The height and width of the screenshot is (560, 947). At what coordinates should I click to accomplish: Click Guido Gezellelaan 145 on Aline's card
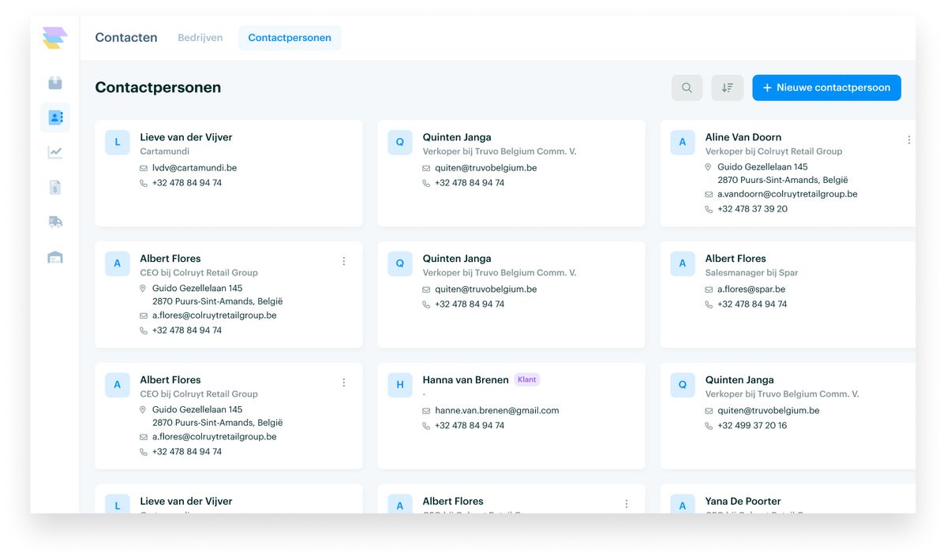762,167
